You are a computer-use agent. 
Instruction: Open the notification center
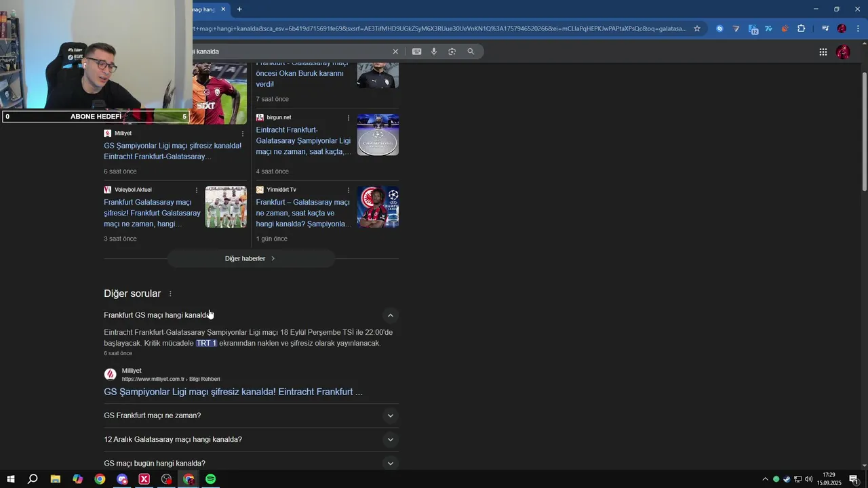click(x=854, y=479)
